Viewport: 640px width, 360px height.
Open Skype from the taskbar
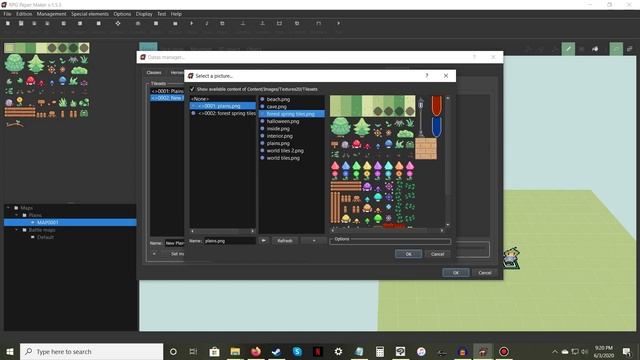coord(297,351)
